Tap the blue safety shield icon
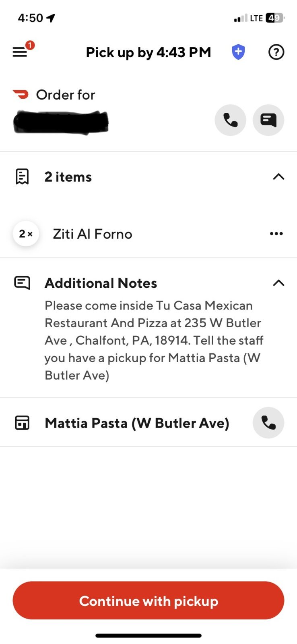The image size is (297, 644). click(x=238, y=52)
